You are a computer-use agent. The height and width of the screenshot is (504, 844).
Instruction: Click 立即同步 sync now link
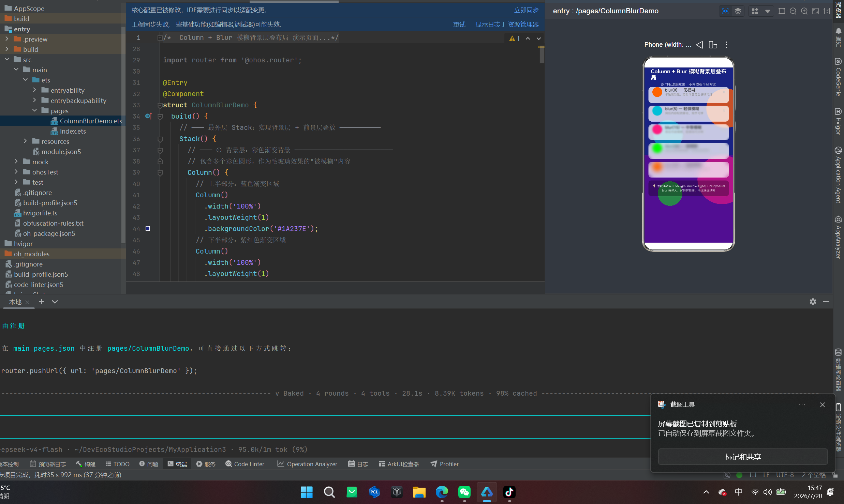[x=526, y=10]
